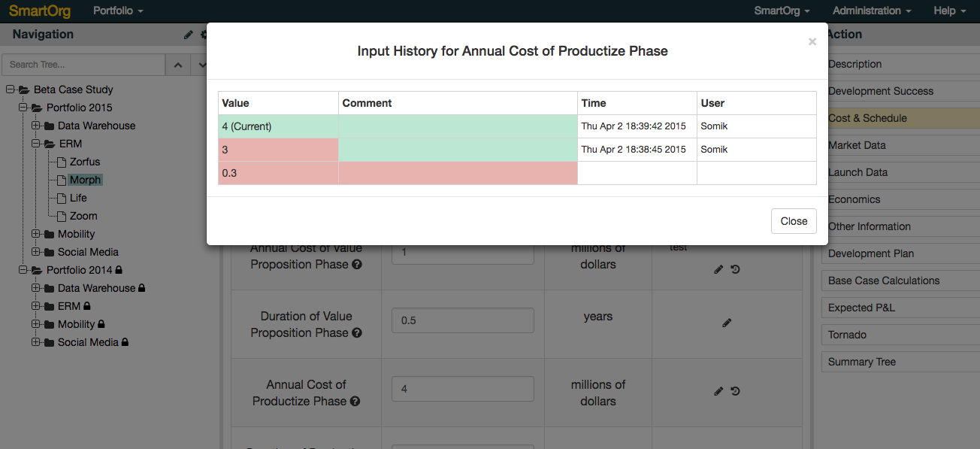Select the Zorfus item in the tree
The width and height of the screenshot is (980, 449).
tap(84, 162)
